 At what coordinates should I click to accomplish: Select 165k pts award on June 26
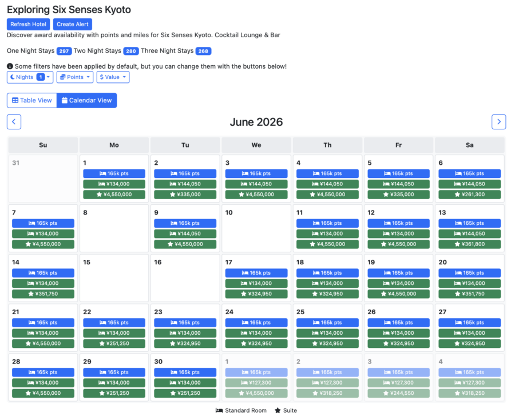click(398, 323)
